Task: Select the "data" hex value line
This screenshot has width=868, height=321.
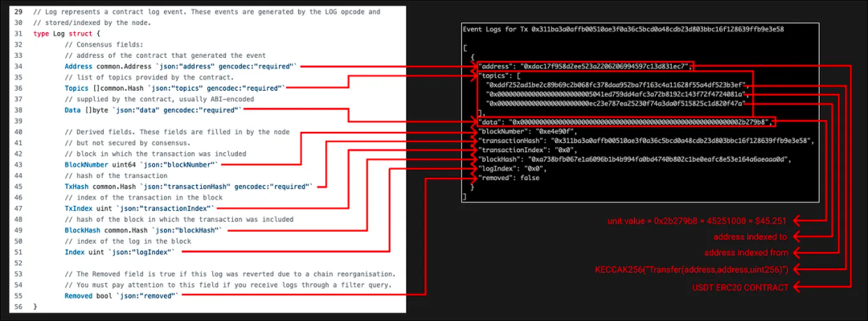Action: (x=625, y=121)
